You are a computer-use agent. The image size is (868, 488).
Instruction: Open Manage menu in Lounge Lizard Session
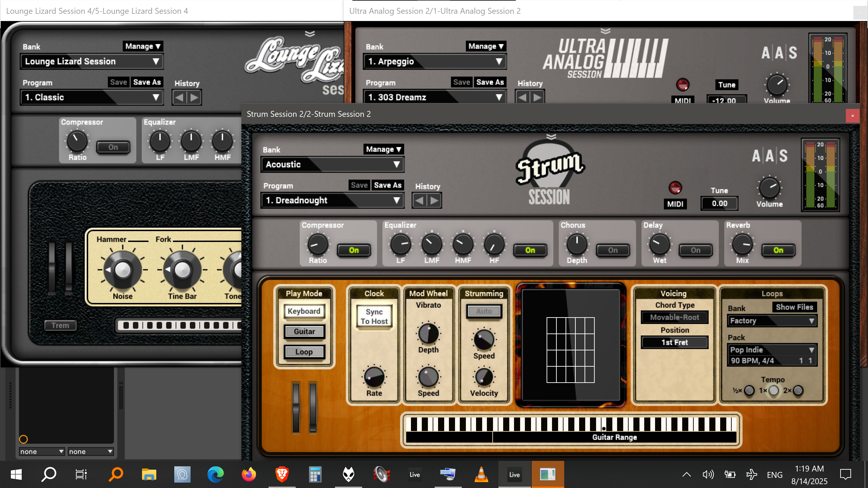(x=143, y=46)
